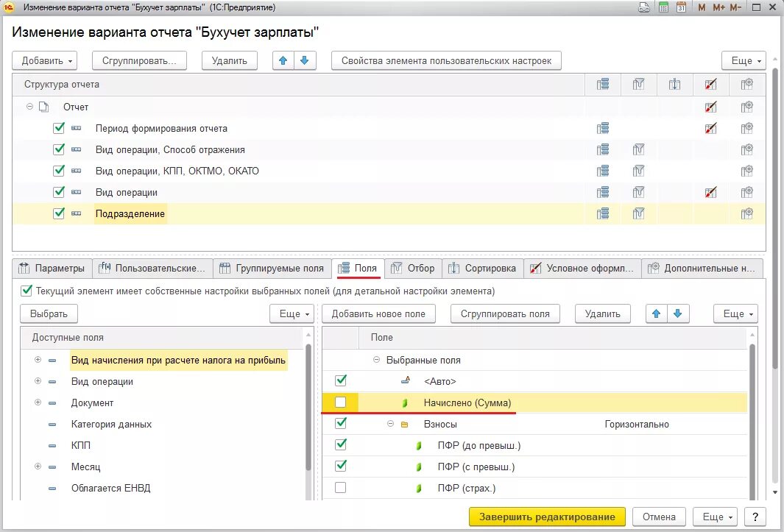
Task: Click selected fields icon in Подразделение row
Action: click(602, 213)
